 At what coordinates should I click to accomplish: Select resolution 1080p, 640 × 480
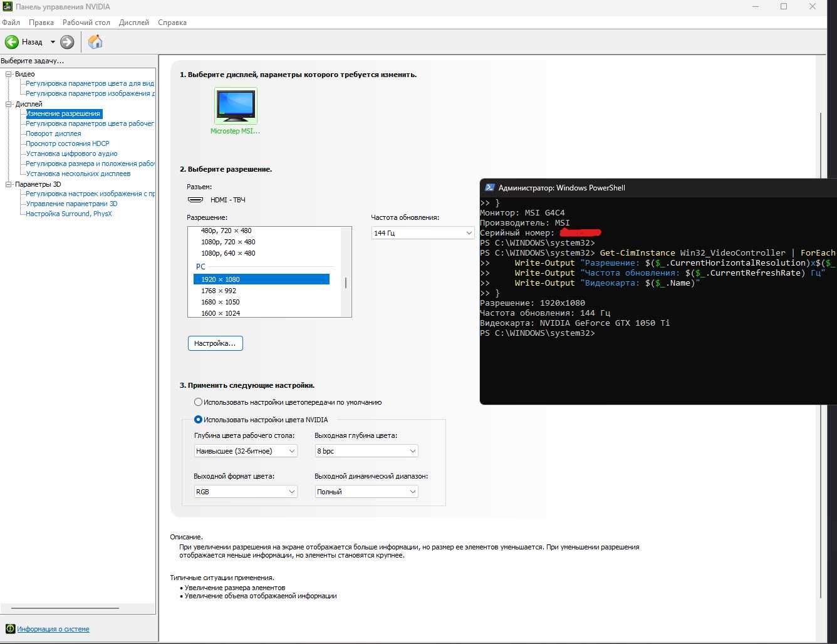228,253
